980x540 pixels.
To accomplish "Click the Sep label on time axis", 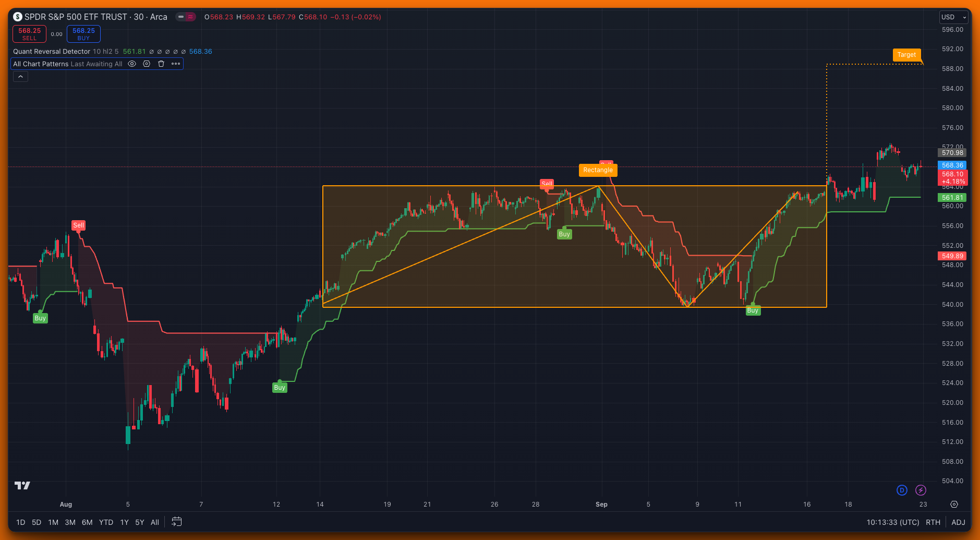I will 601,505.
